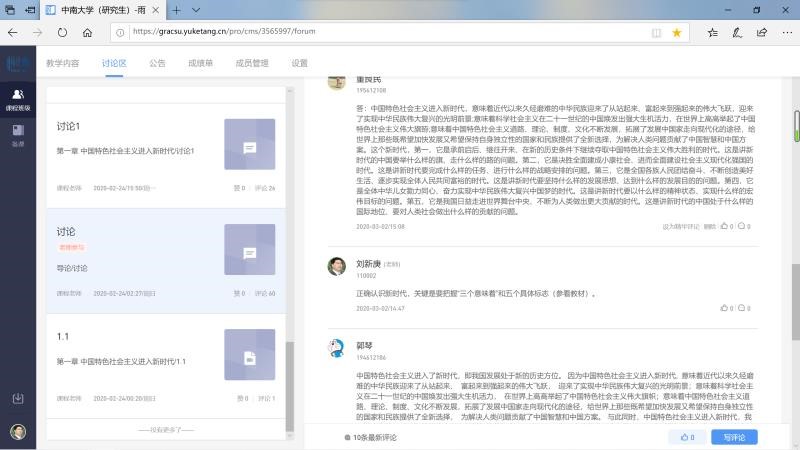Click the 写评论 button
The height and width of the screenshot is (450, 800).
pos(734,437)
